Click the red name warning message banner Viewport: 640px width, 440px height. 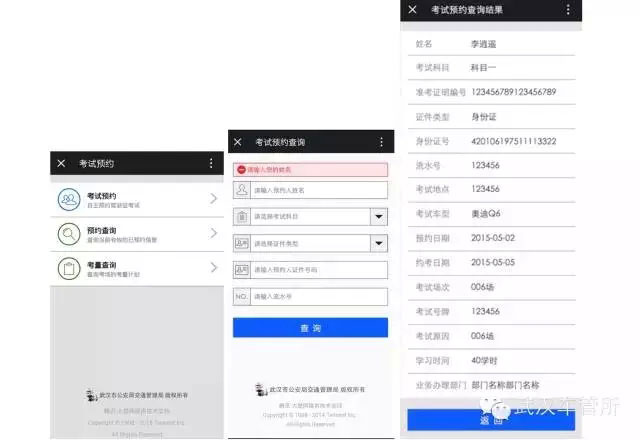[310, 169]
